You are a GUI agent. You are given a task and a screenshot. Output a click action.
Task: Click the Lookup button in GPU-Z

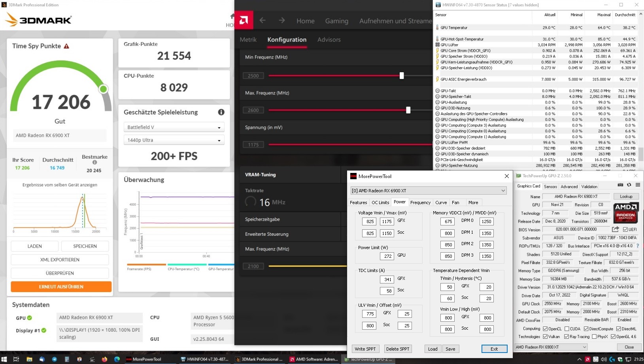tap(626, 196)
